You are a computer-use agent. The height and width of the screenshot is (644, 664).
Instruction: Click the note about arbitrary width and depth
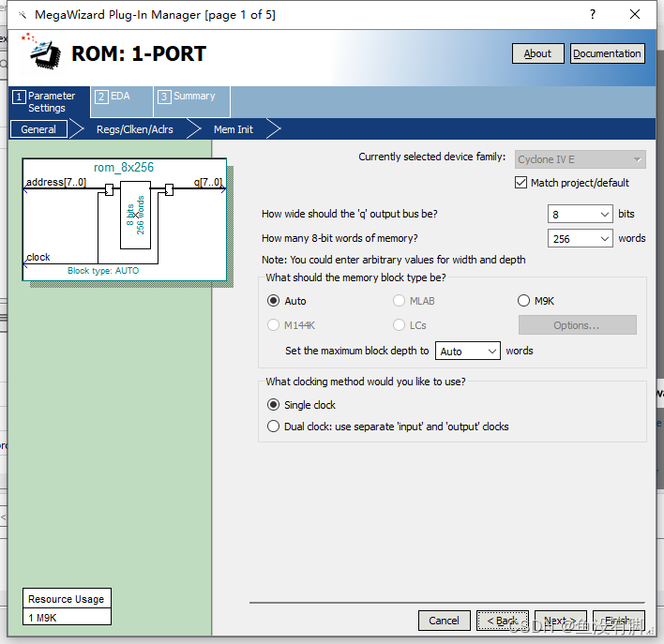[393, 260]
